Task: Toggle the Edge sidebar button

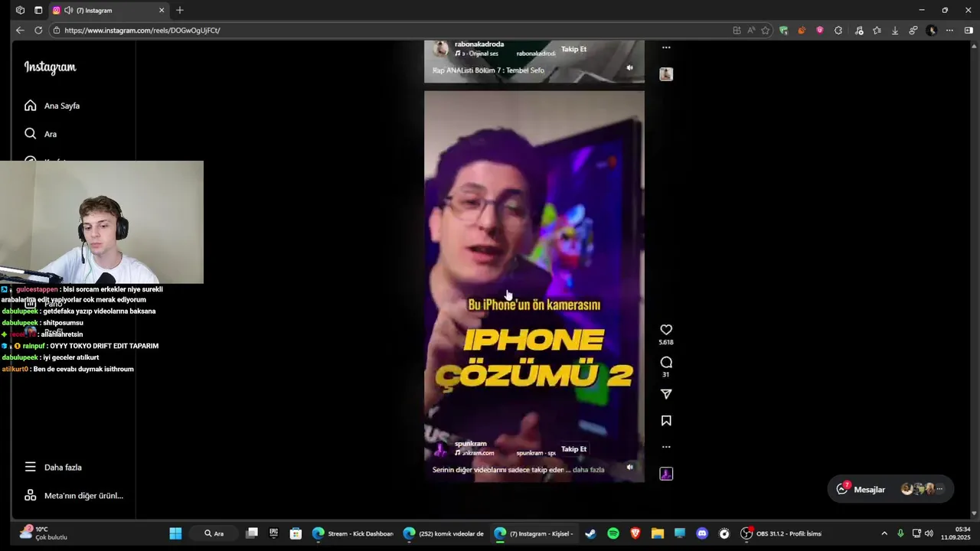Action: pyautogui.click(x=969, y=31)
